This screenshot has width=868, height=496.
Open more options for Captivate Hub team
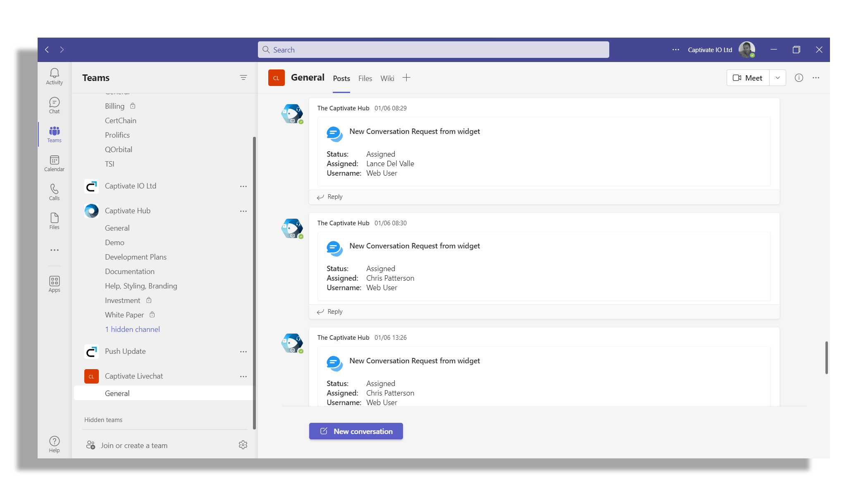click(243, 211)
